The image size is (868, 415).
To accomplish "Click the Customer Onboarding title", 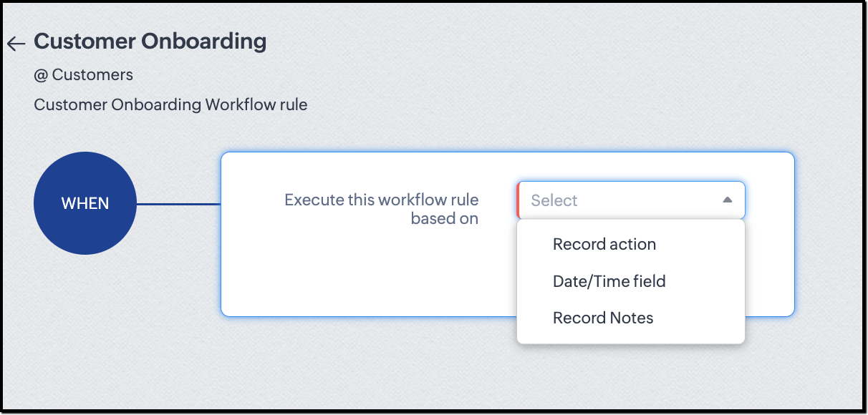I will [150, 41].
